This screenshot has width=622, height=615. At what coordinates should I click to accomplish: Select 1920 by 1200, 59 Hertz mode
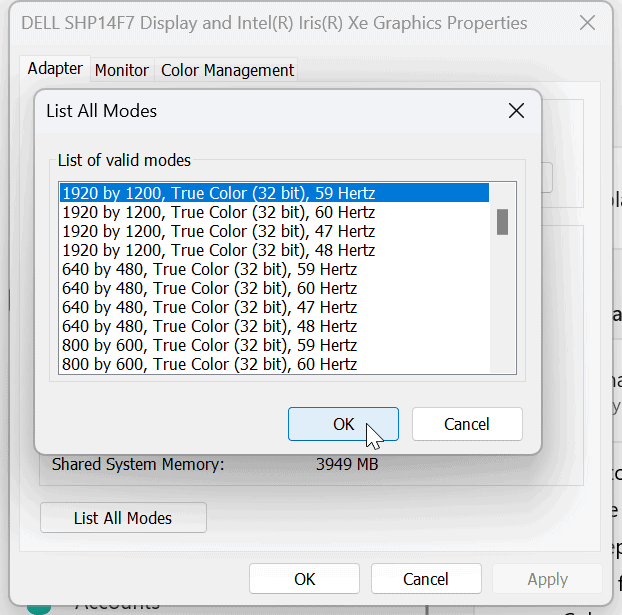pos(218,193)
